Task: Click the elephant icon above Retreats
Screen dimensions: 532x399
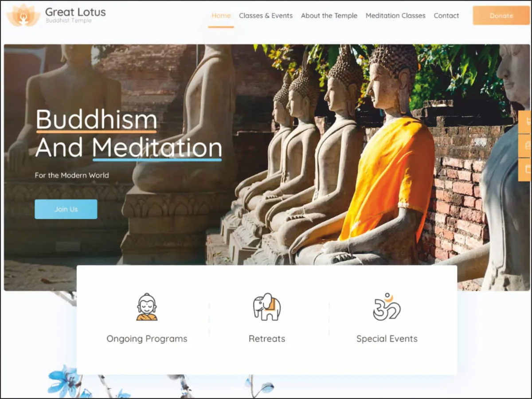Action: point(267,307)
